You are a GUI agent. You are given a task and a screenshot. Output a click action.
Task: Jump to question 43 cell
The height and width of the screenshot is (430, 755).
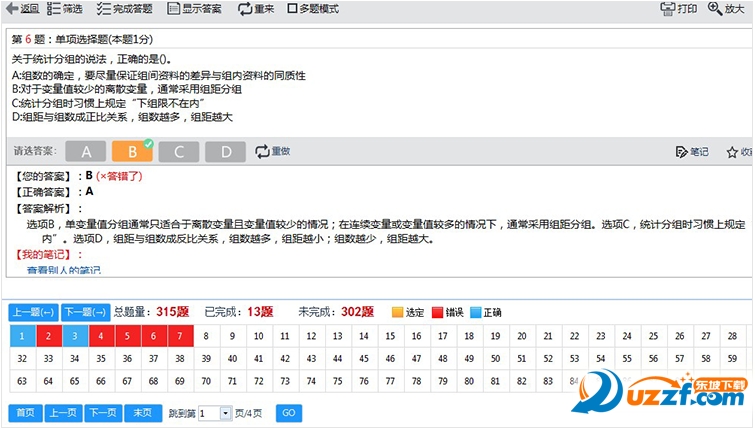coord(312,359)
